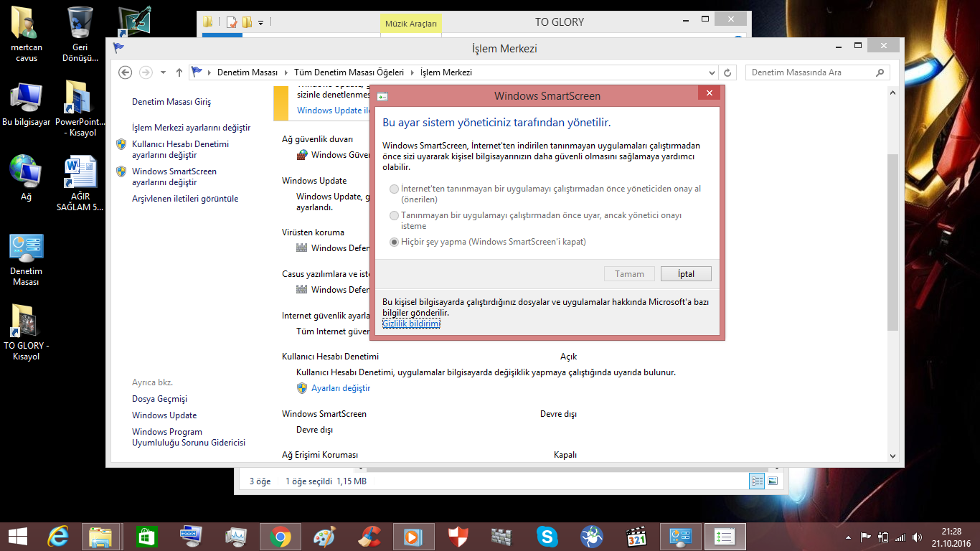Open the Müzik Araçları tab in TO GLORY
The image size is (980, 551).
tap(411, 24)
